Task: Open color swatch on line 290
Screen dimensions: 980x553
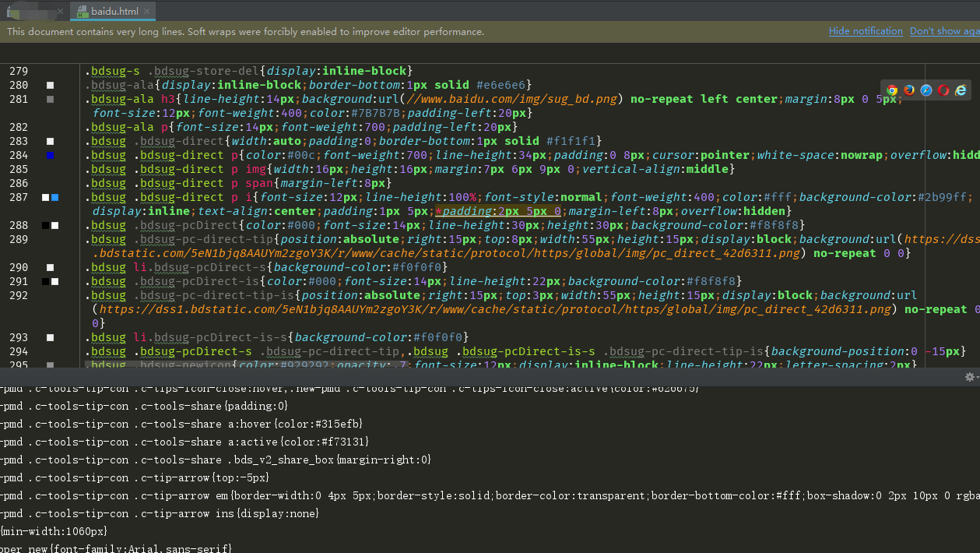Action: 51,267
